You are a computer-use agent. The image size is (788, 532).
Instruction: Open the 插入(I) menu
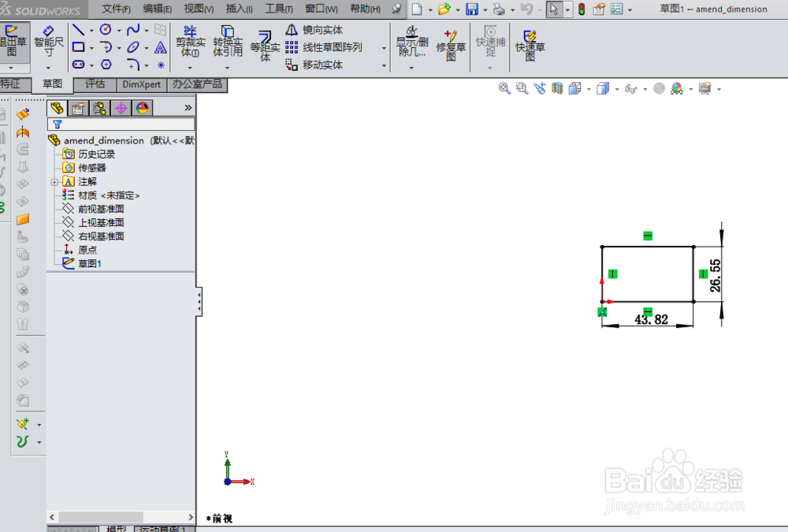240,9
